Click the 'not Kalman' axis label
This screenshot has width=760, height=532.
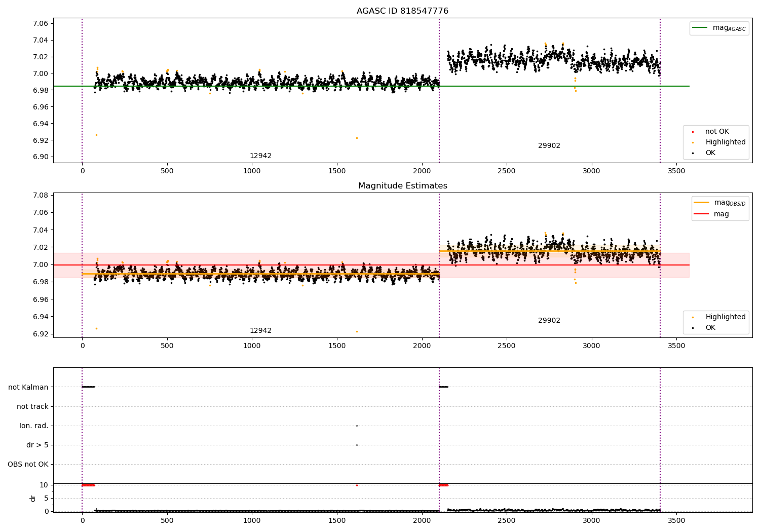pyautogui.click(x=28, y=388)
